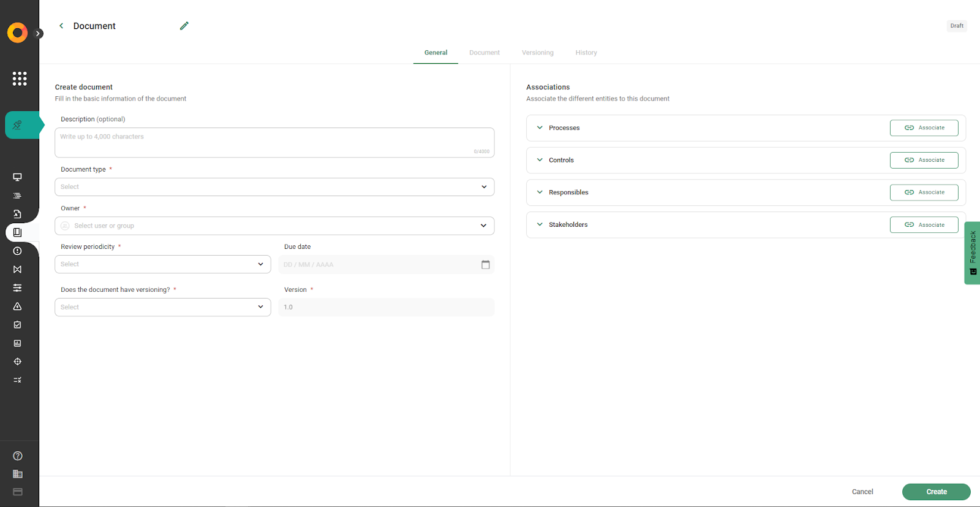The image size is (980, 507).
Task: Click the monitor icon in the sidebar
Action: (18, 177)
